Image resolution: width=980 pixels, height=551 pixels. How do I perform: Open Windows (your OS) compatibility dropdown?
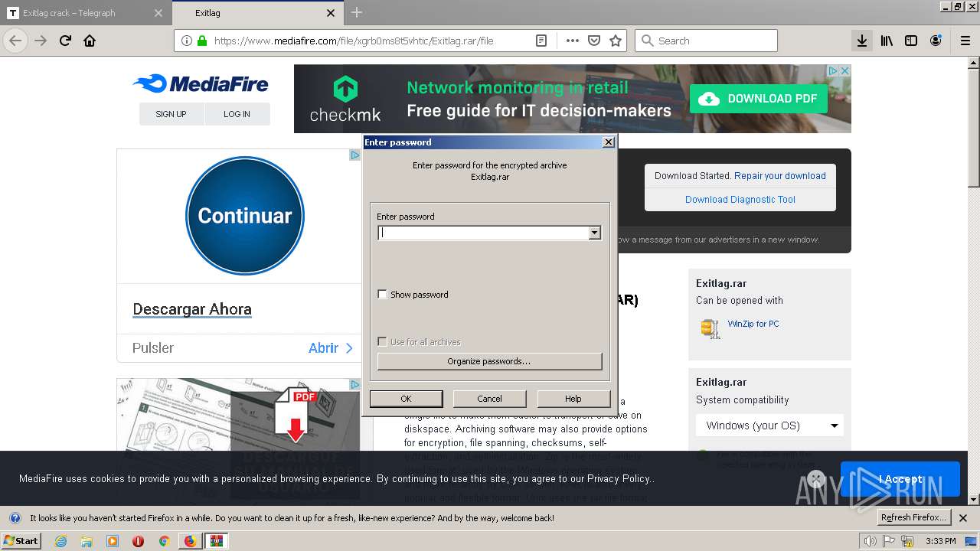[769, 425]
